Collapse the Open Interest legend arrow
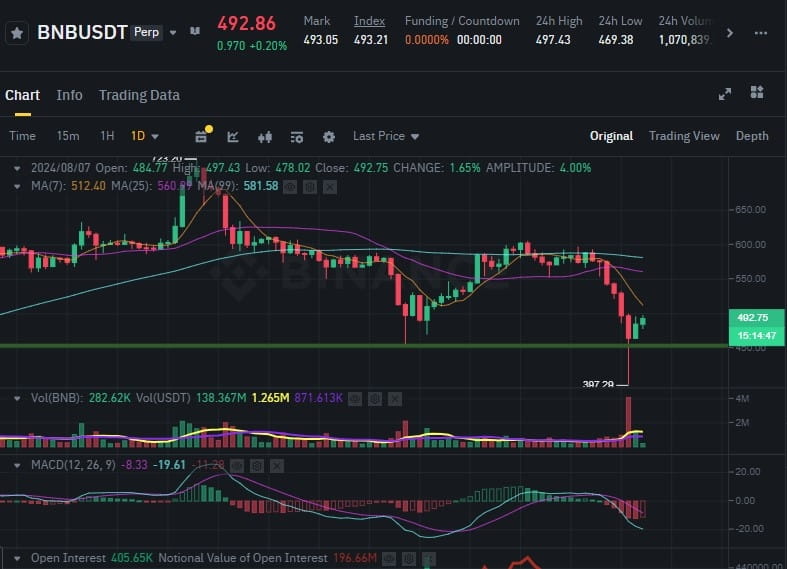The image size is (787, 569). click(17, 558)
